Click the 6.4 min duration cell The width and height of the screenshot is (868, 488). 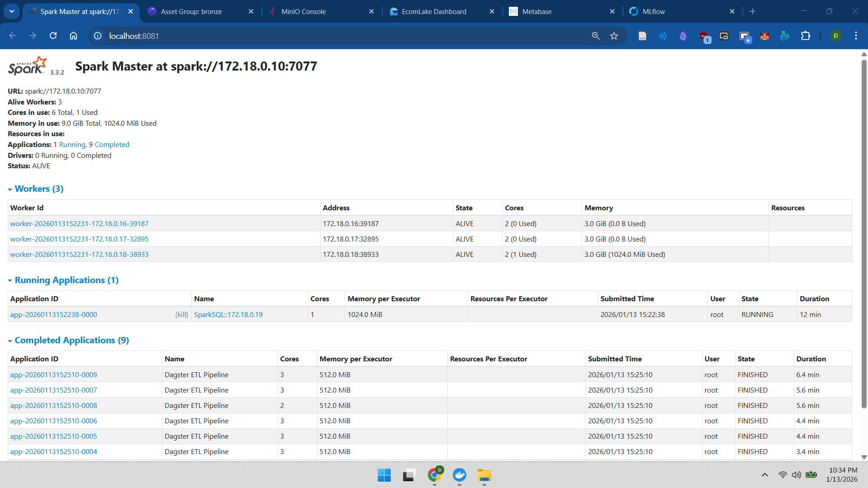(822, 374)
